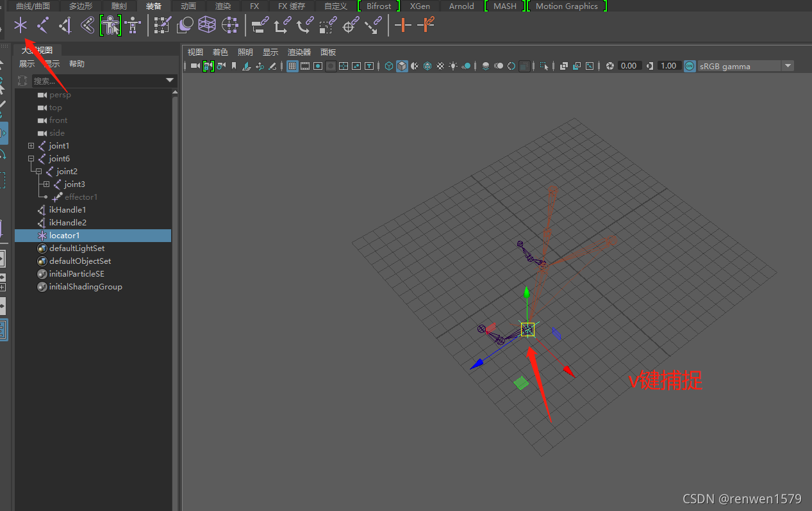Expand the joint3 node in Outliner
The image size is (812, 511).
pyautogui.click(x=46, y=184)
